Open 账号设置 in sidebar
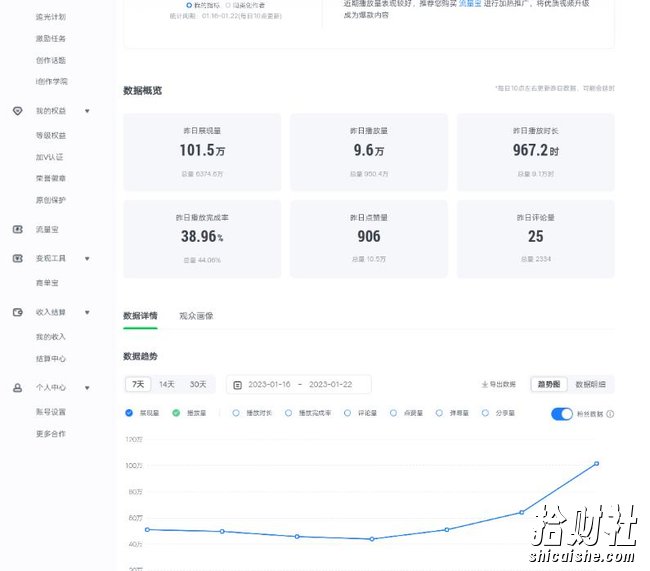 pyautogui.click(x=51, y=412)
